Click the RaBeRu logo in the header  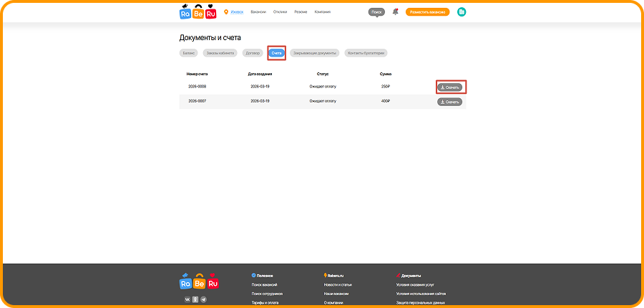click(x=197, y=12)
